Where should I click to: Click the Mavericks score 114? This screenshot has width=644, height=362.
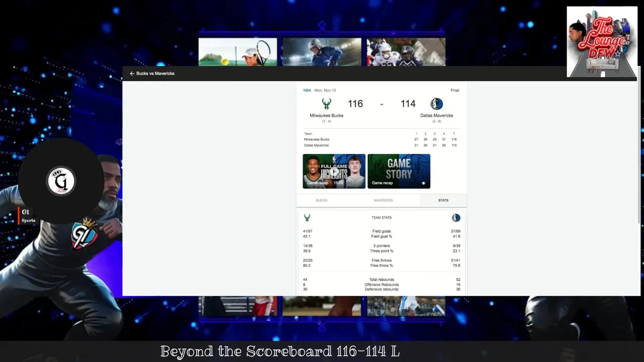[408, 104]
